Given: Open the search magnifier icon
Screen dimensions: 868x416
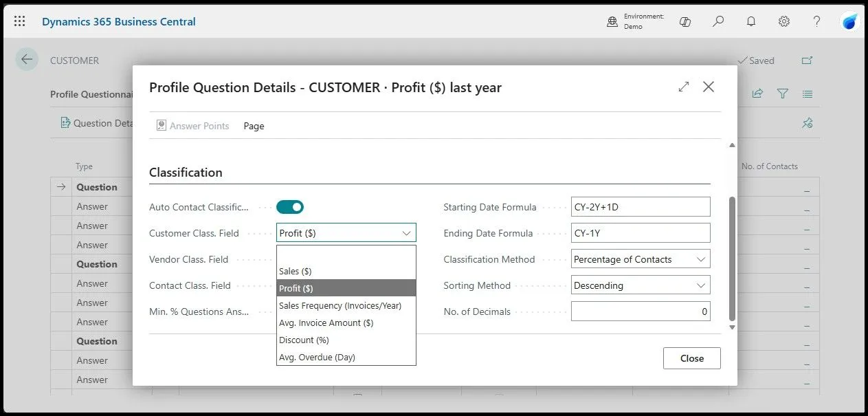Looking at the screenshot, I should coord(718,21).
